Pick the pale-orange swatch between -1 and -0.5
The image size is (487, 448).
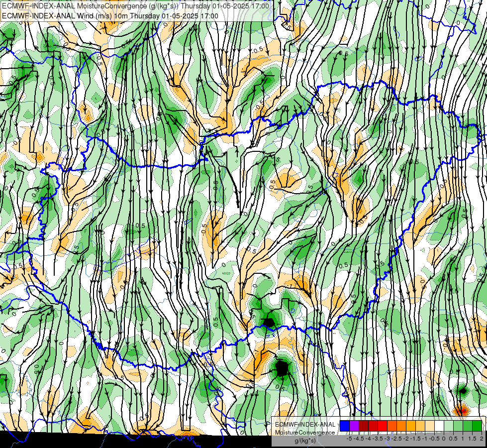tap(430, 426)
